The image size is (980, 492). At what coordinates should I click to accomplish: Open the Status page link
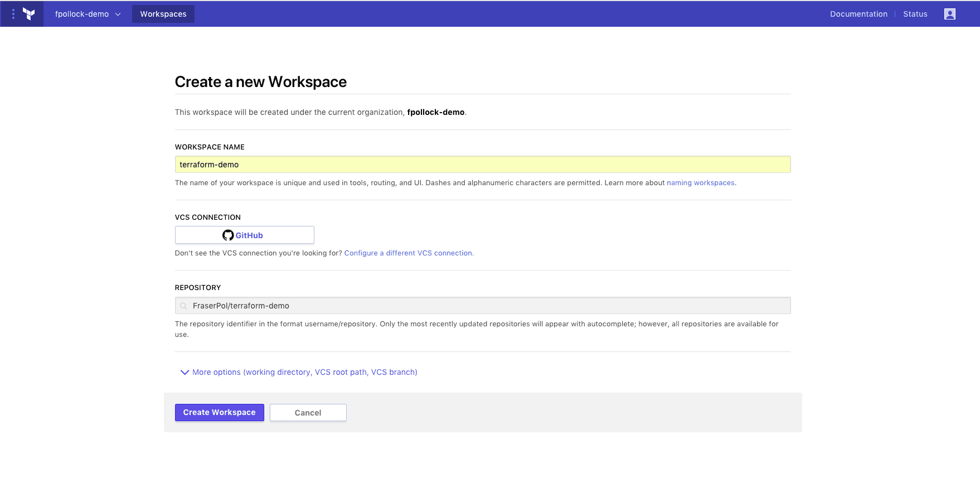915,14
